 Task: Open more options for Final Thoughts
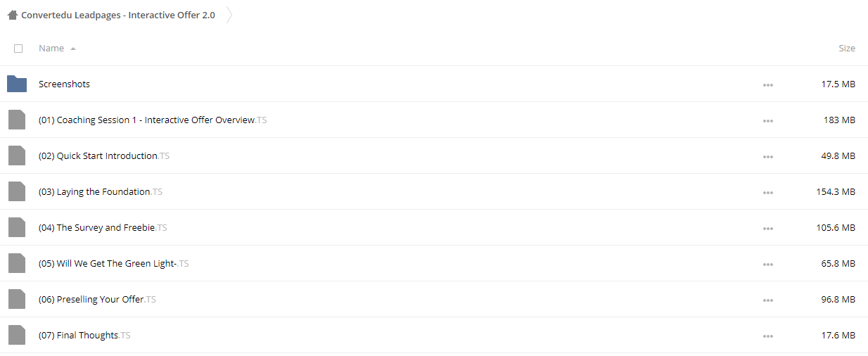[x=767, y=336]
